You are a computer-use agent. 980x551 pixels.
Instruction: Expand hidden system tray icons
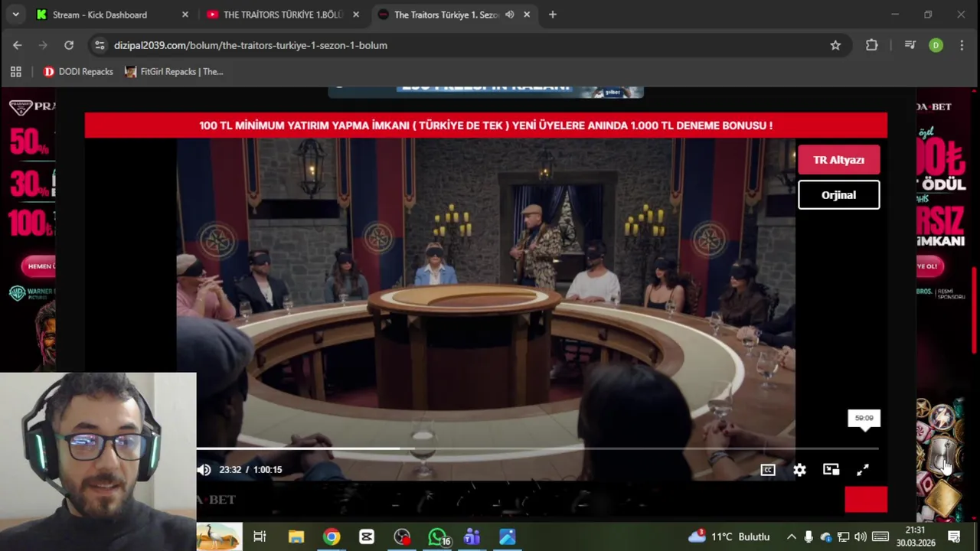click(x=791, y=537)
